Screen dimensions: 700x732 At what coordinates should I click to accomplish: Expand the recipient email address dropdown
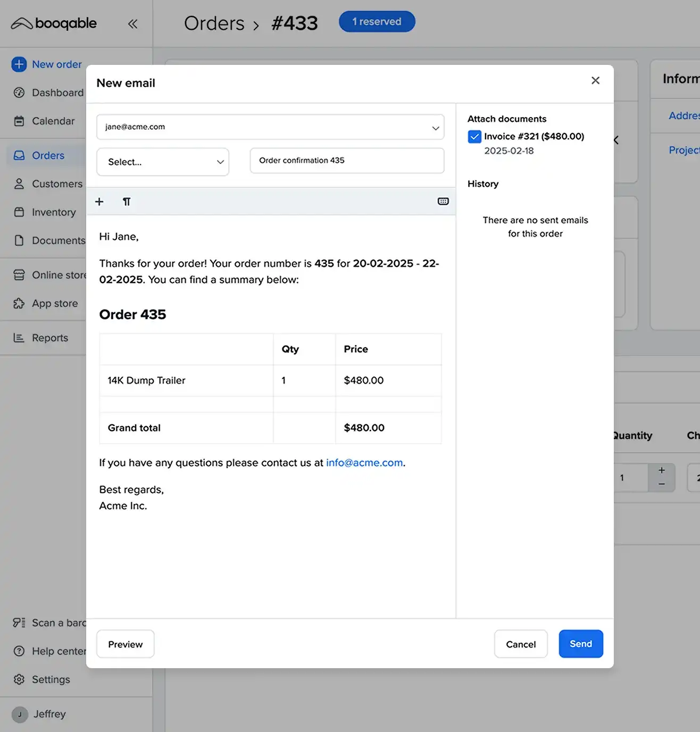coord(436,127)
